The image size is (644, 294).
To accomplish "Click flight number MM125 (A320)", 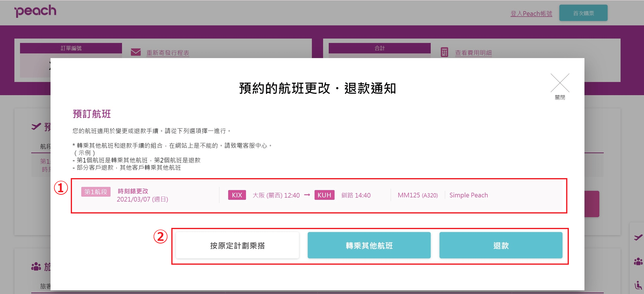I will click(x=418, y=195).
